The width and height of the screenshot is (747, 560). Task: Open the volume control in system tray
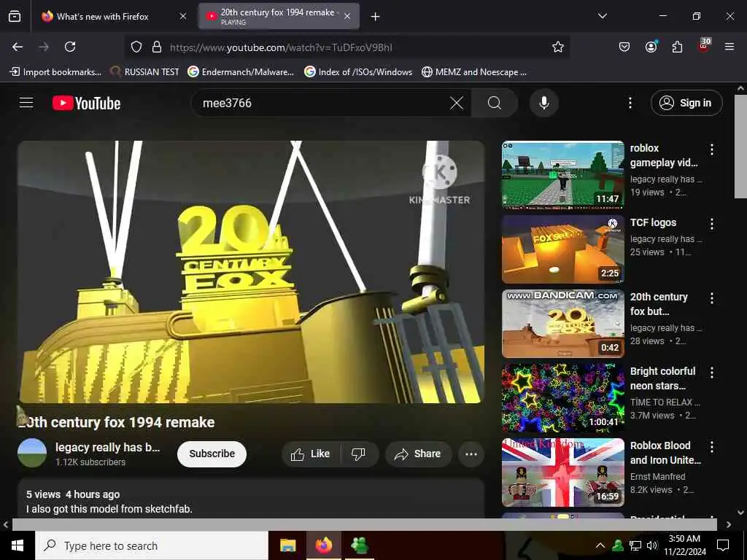coord(651,545)
